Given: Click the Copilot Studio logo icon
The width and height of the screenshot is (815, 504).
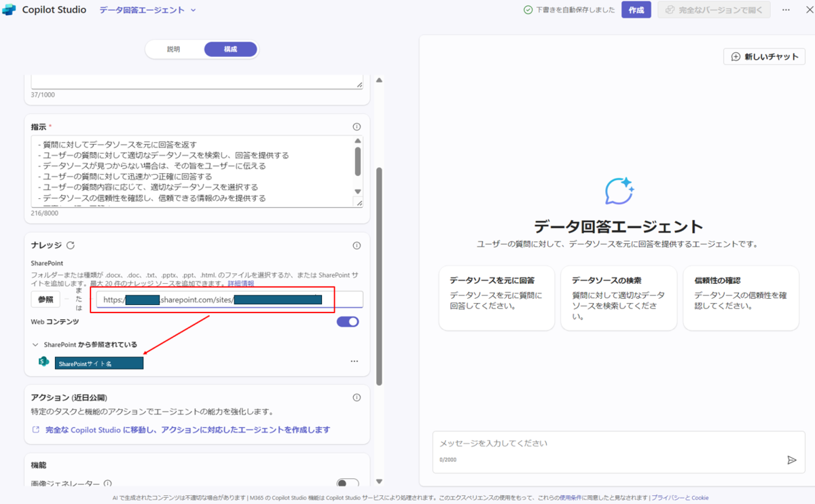Looking at the screenshot, I should click(x=9, y=10).
